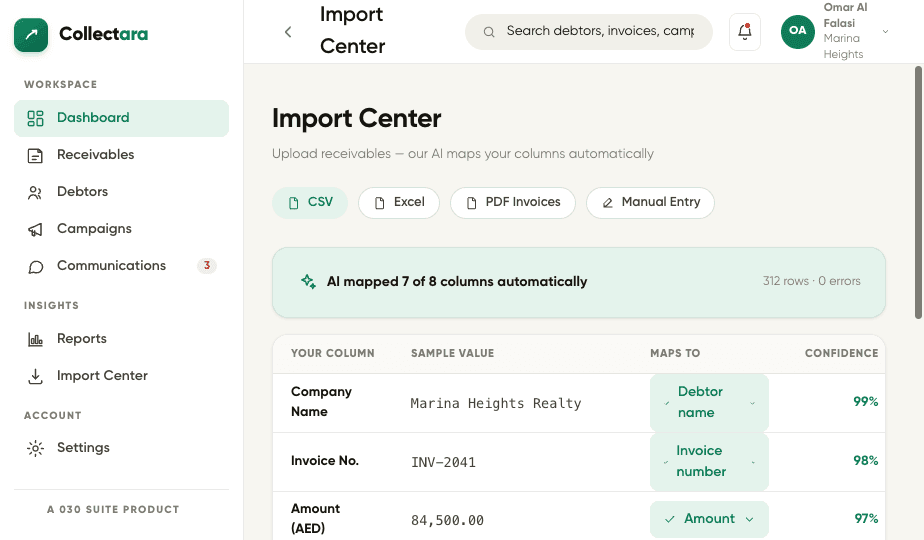Click the OA user avatar
The image size is (924, 540).
point(797,32)
